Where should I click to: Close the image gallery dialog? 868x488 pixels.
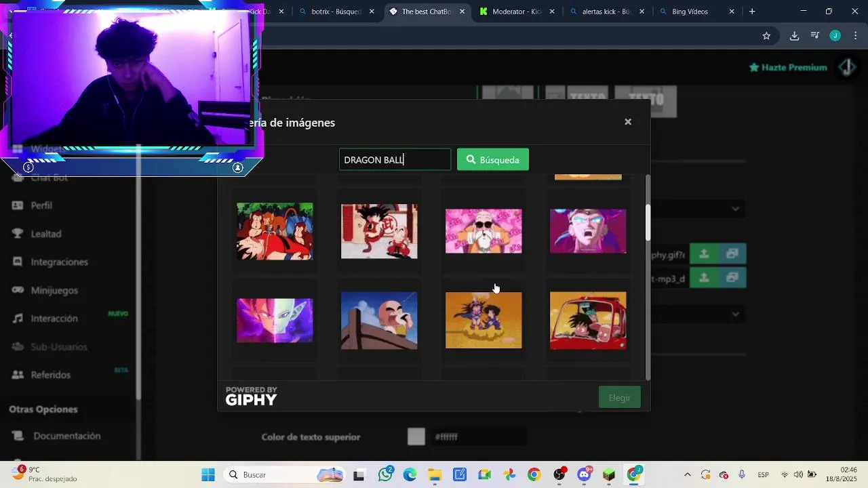click(x=628, y=122)
